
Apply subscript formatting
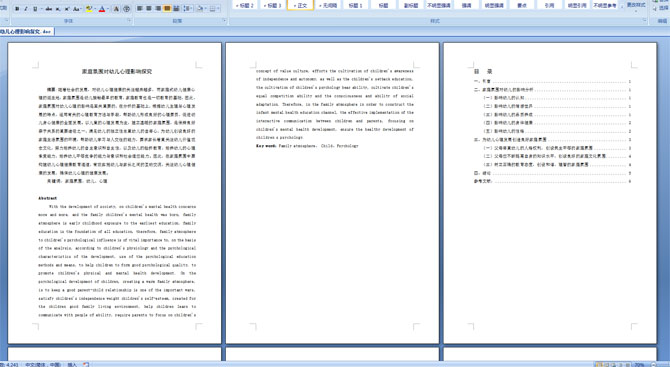pos(58,9)
